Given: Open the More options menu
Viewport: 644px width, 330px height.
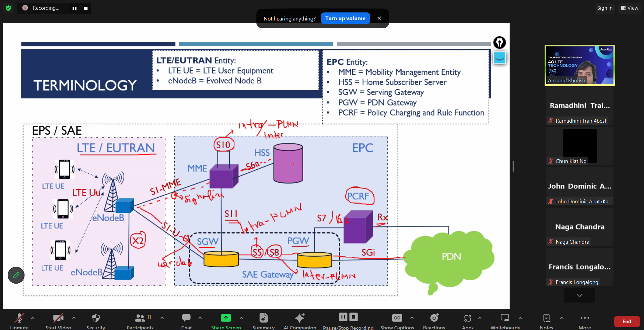Looking at the screenshot, I should click(585, 318).
